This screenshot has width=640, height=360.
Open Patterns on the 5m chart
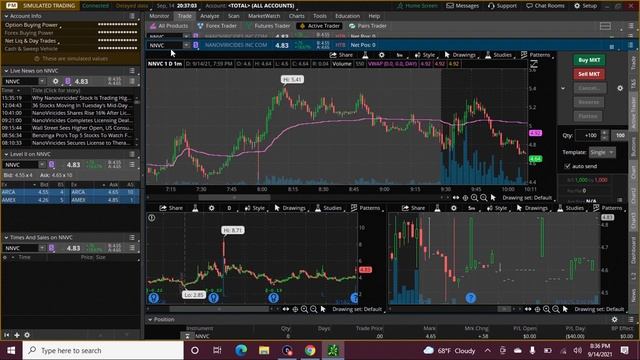(607, 208)
